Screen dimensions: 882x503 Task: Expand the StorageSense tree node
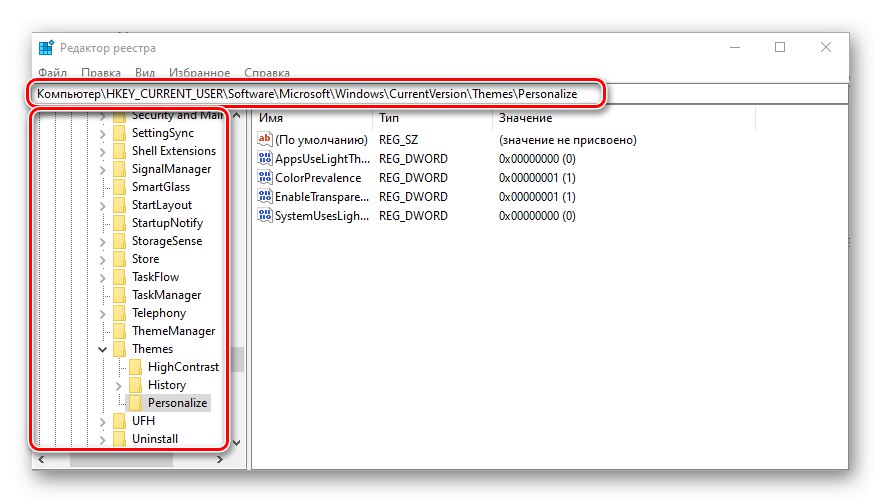[102, 242]
